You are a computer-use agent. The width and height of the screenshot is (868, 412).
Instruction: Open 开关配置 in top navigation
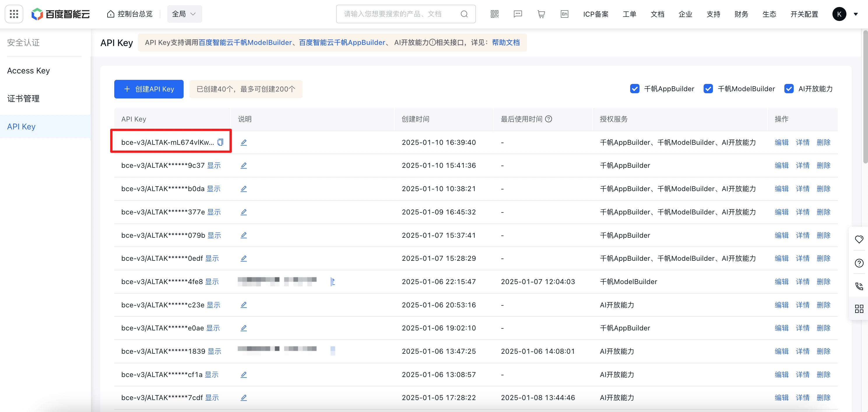804,14
